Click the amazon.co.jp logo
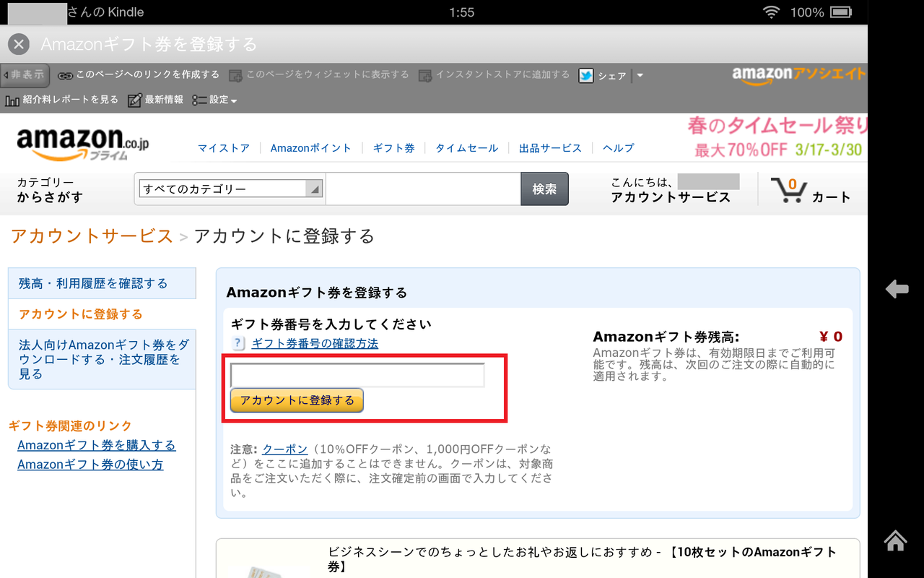 tap(83, 143)
